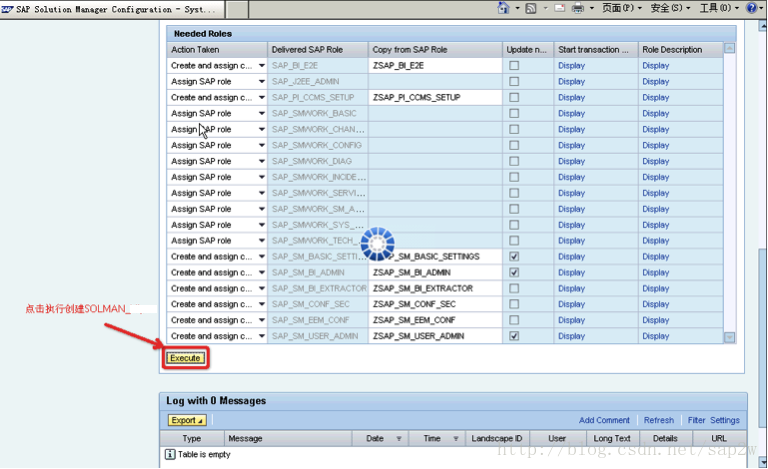Open the 页面(P) menu
This screenshot has width=768, height=469.
coord(622,8)
